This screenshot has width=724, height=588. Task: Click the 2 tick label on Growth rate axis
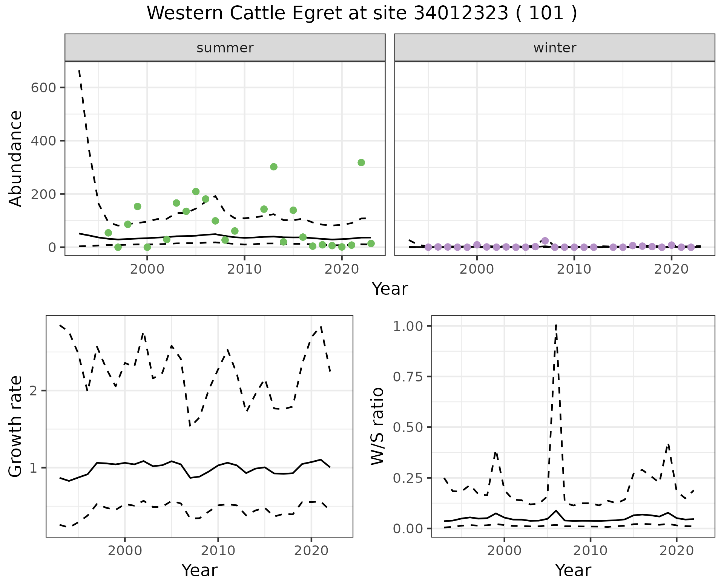point(33,391)
